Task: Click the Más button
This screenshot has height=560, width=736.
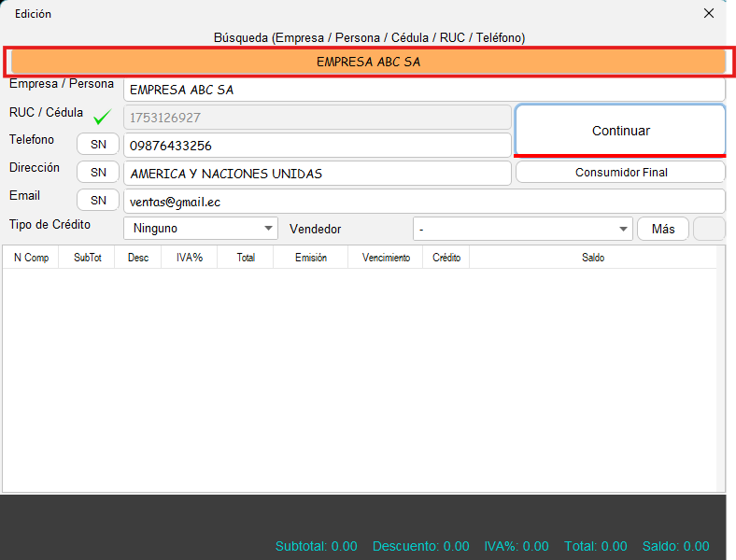Action: click(x=662, y=229)
